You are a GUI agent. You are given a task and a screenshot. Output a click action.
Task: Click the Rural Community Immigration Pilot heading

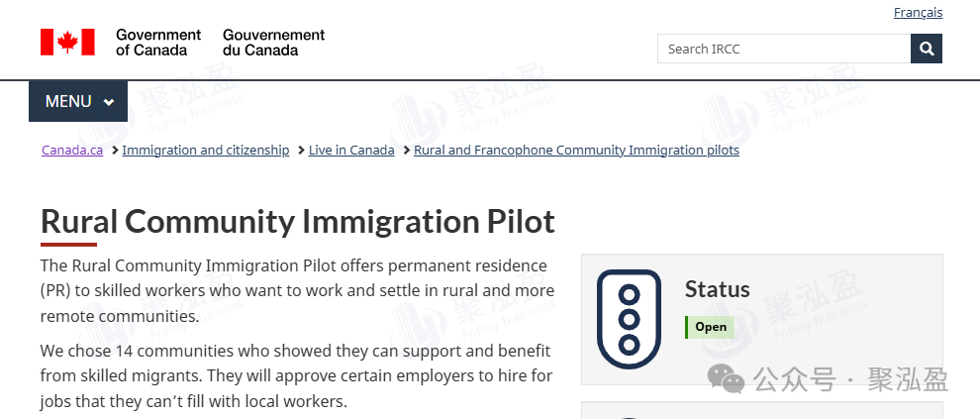coord(297,220)
